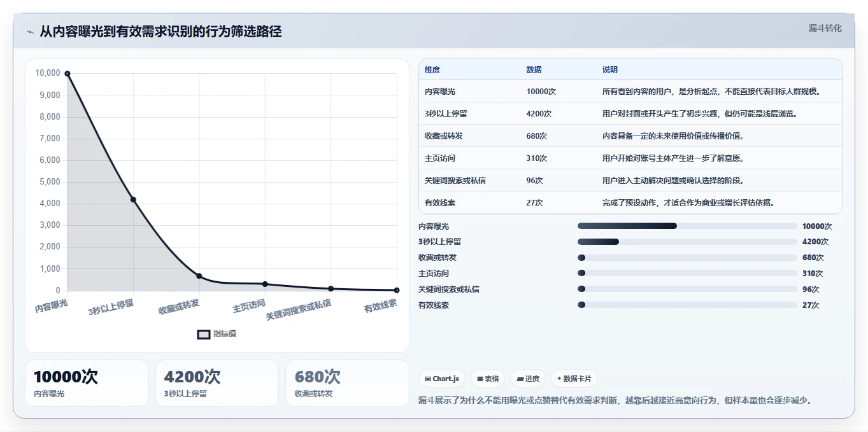The image size is (868, 432).
Task: Click the 收藏或转发 progress bar
Action: [687, 258]
